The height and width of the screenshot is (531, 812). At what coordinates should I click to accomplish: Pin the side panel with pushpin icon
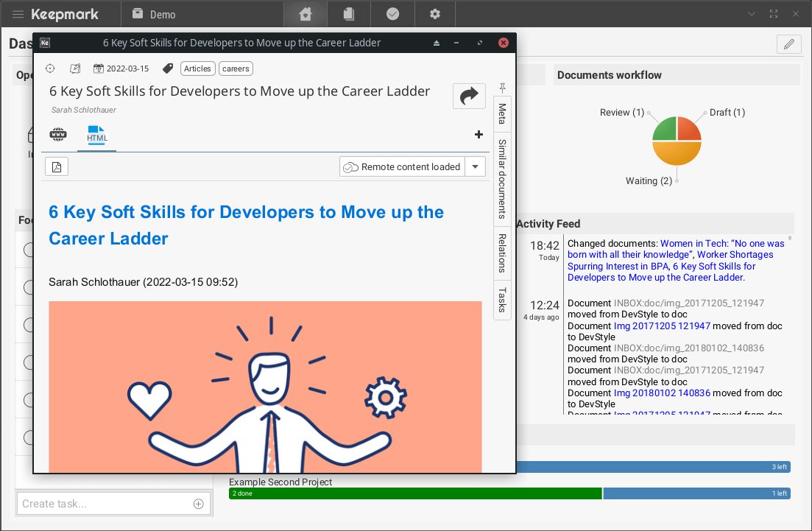pyautogui.click(x=503, y=88)
